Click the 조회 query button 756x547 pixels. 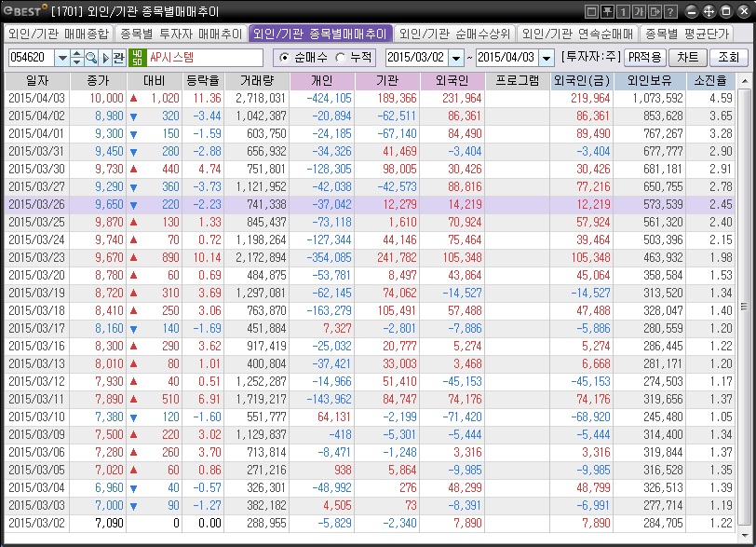728,58
